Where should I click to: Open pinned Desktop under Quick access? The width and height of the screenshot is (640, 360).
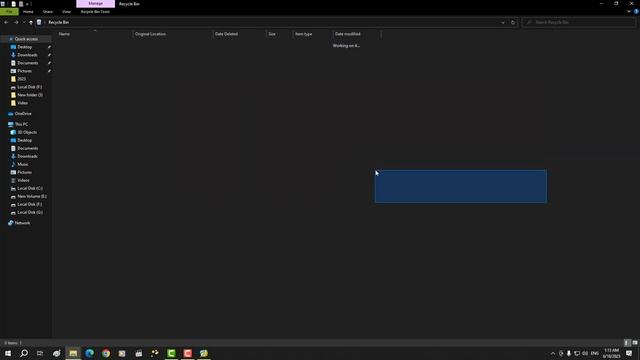point(24,47)
